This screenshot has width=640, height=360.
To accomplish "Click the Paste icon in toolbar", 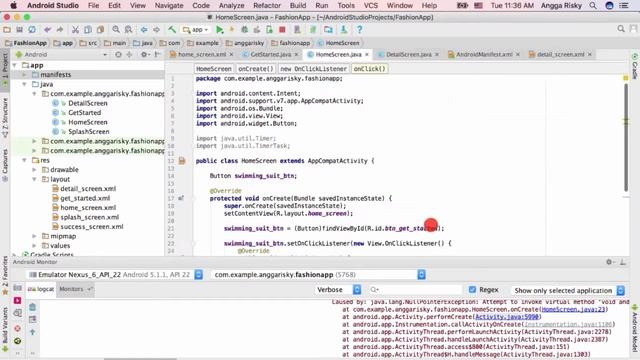I will (100, 29).
